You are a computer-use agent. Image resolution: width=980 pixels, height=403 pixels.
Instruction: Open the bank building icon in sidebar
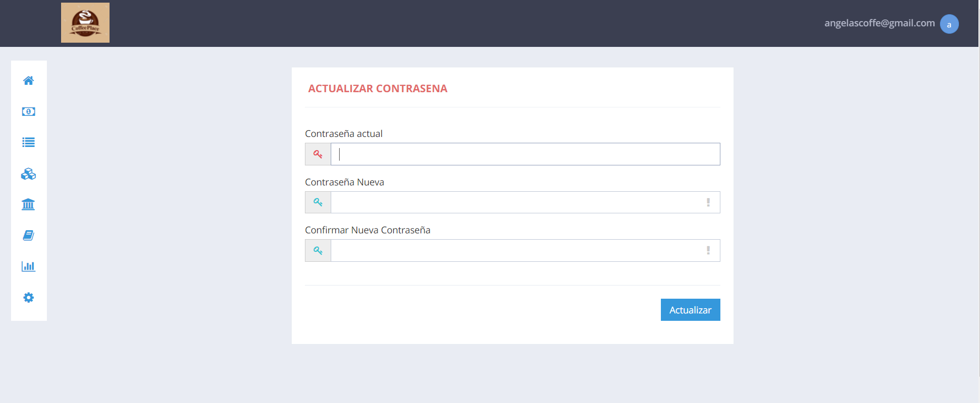click(x=28, y=204)
